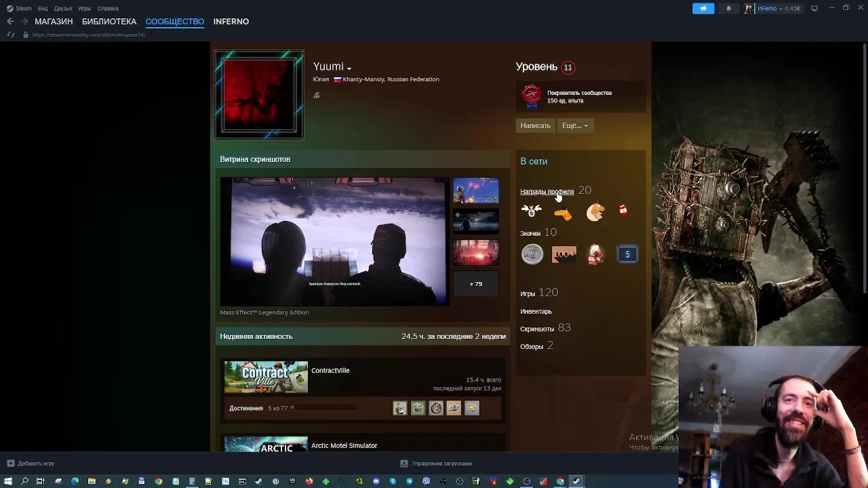Switch to the СООБЩЕСТВО tab
The image size is (868, 488).
(174, 22)
